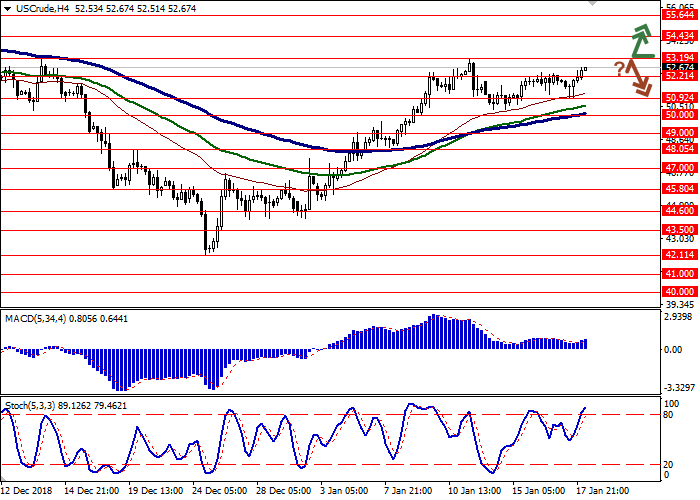700x500 pixels.
Task: Select the 55.644 resistance level label
Action: (679, 16)
